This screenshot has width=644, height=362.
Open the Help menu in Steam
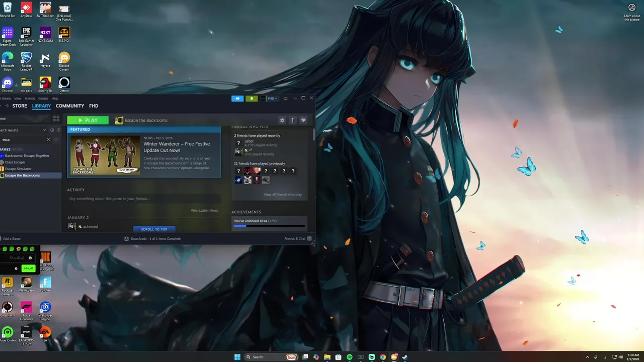(x=55, y=99)
